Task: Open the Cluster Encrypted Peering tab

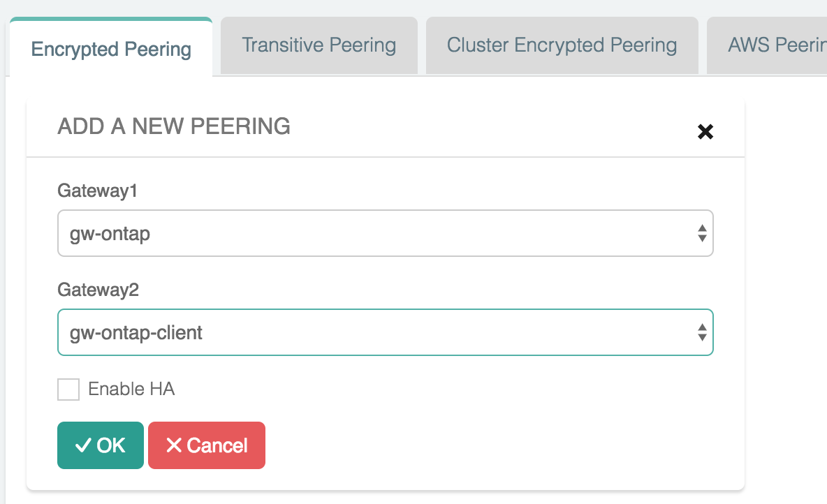Action: [x=562, y=46]
